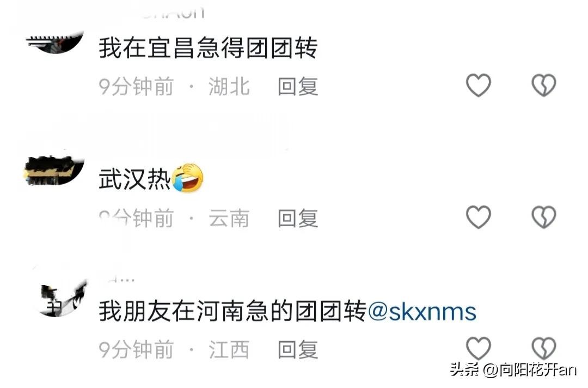Dislike the Yichang comment with the broken heart
The image size is (588, 388).
[544, 85]
